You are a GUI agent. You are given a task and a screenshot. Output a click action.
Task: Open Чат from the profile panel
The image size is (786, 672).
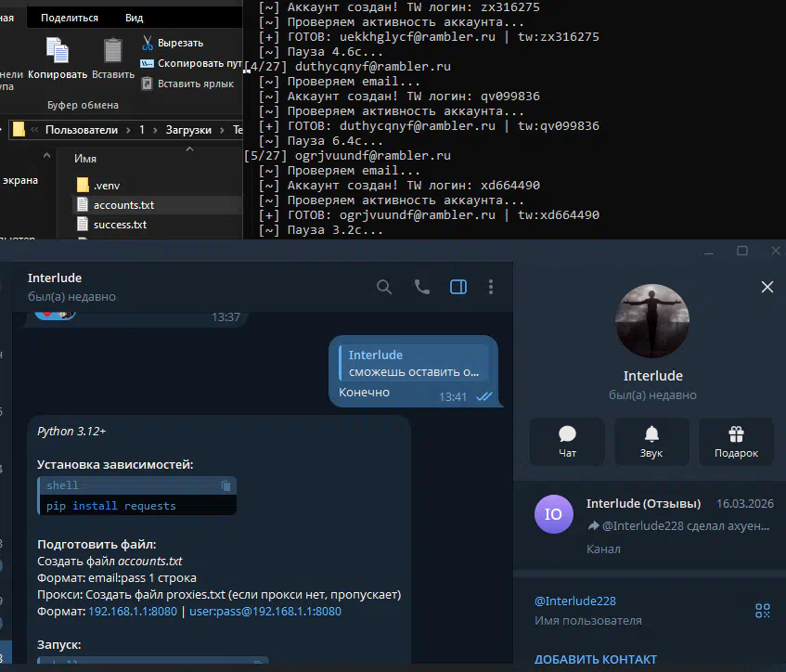click(567, 441)
